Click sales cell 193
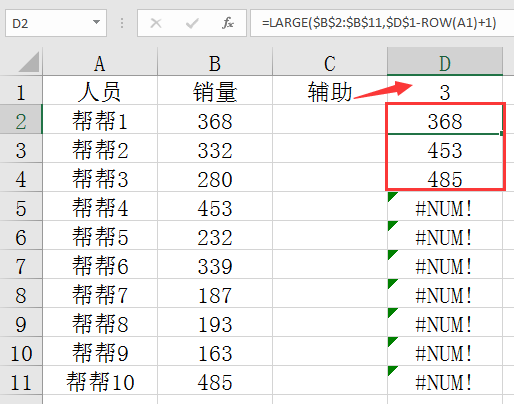 point(215,322)
